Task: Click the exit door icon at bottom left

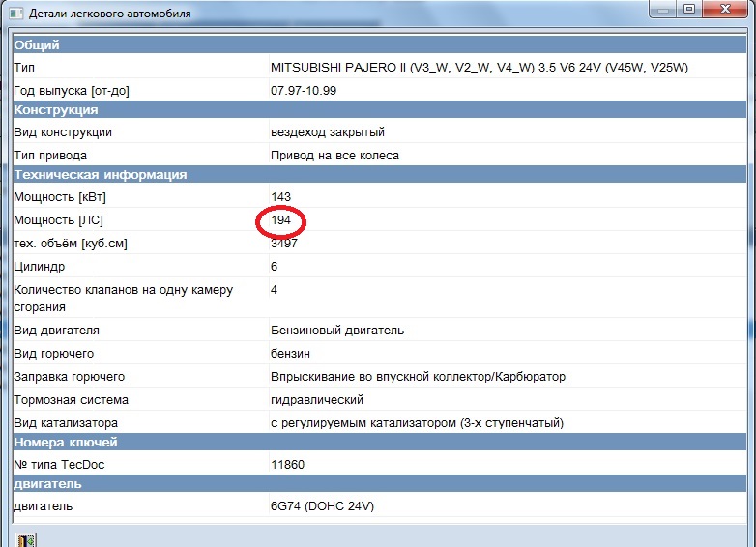Action: 26,539
